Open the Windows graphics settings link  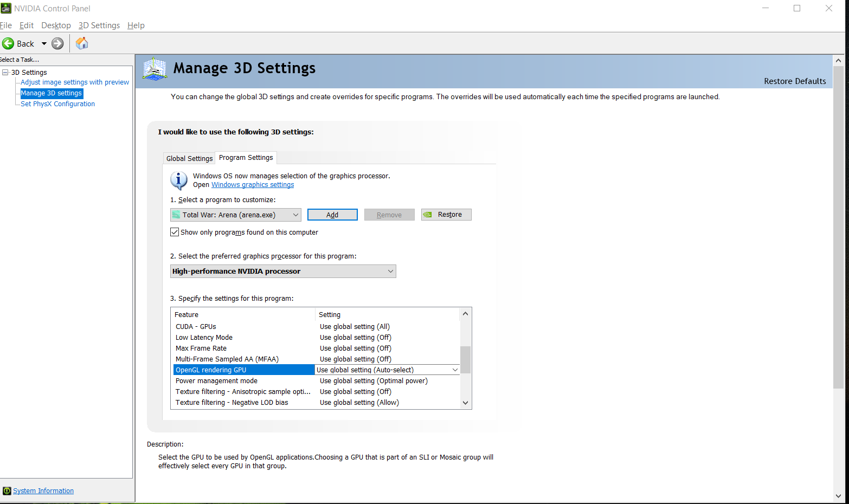click(253, 185)
